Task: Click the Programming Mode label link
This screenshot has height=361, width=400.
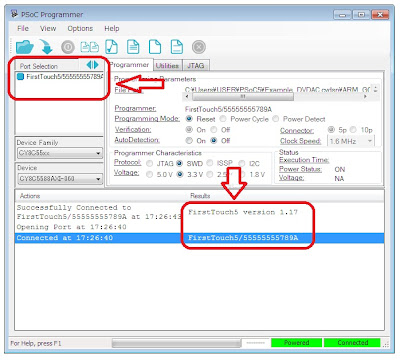Action: pos(147,119)
